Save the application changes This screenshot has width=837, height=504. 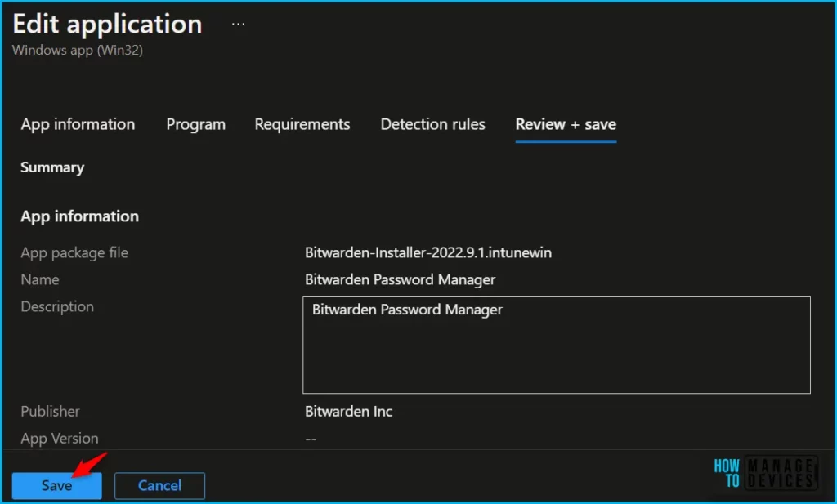pos(57,485)
